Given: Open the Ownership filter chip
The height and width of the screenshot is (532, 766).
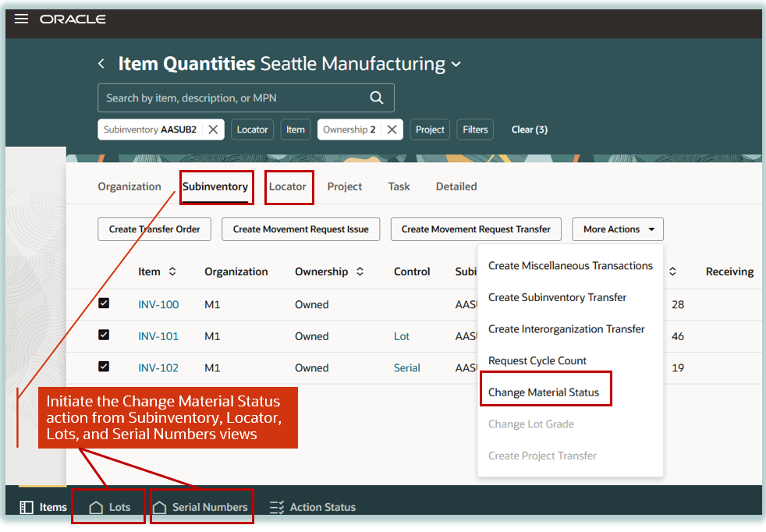Looking at the screenshot, I should coord(349,129).
